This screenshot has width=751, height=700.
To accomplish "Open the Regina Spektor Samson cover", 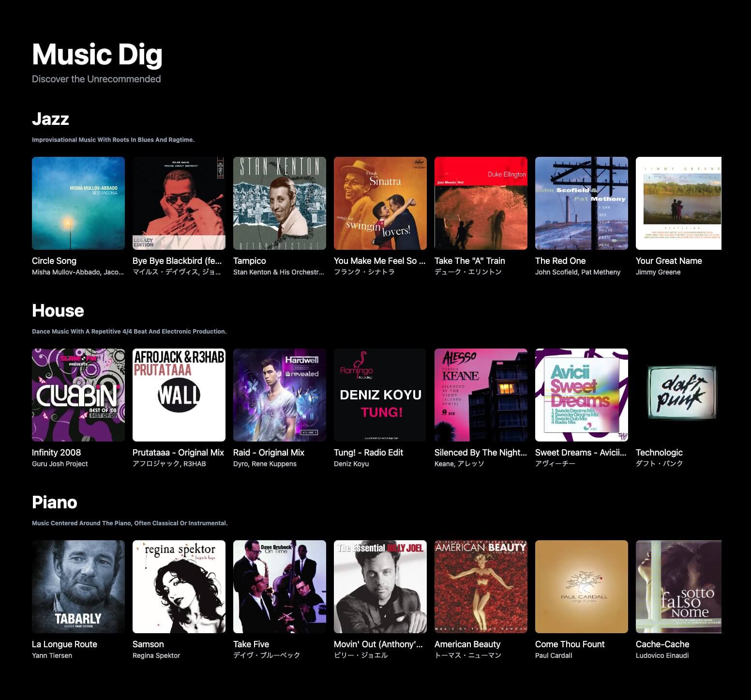I will [179, 587].
